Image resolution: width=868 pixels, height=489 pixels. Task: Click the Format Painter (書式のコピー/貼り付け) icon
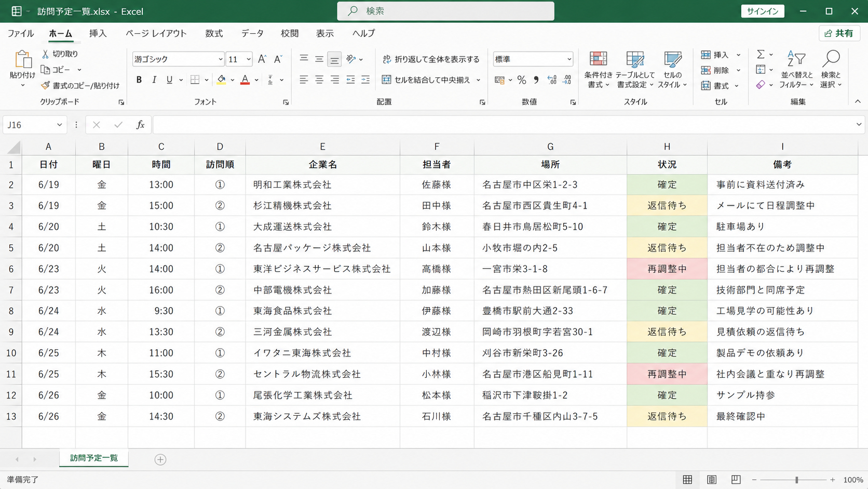point(46,85)
